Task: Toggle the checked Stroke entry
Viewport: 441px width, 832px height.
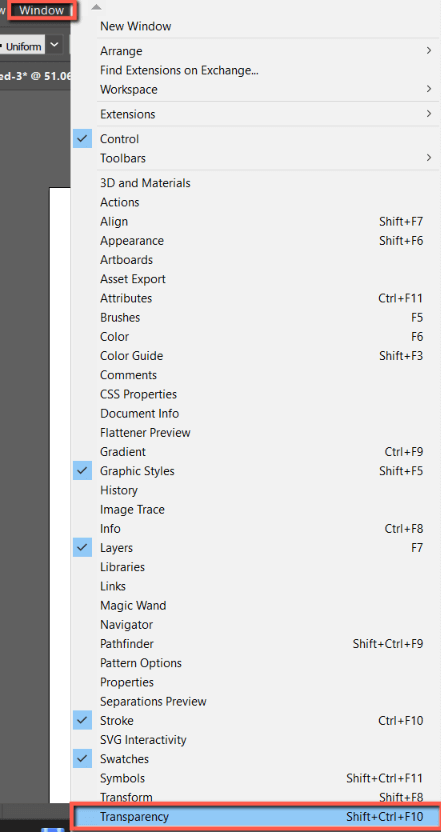Action: point(256,721)
